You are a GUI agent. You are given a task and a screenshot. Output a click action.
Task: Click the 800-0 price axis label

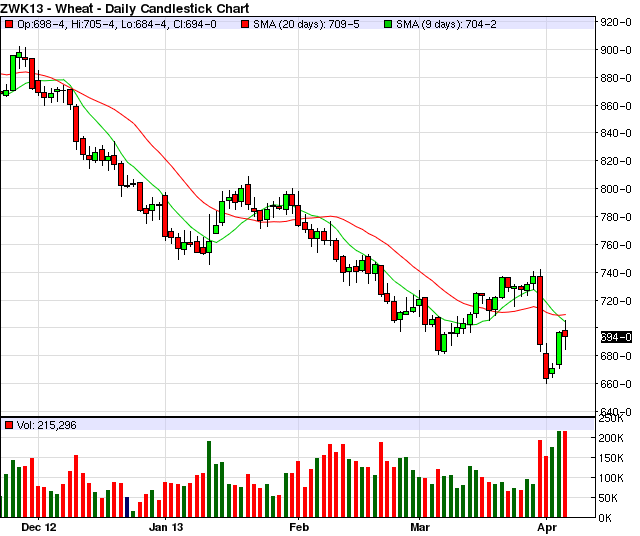pyautogui.click(x=616, y=189)
